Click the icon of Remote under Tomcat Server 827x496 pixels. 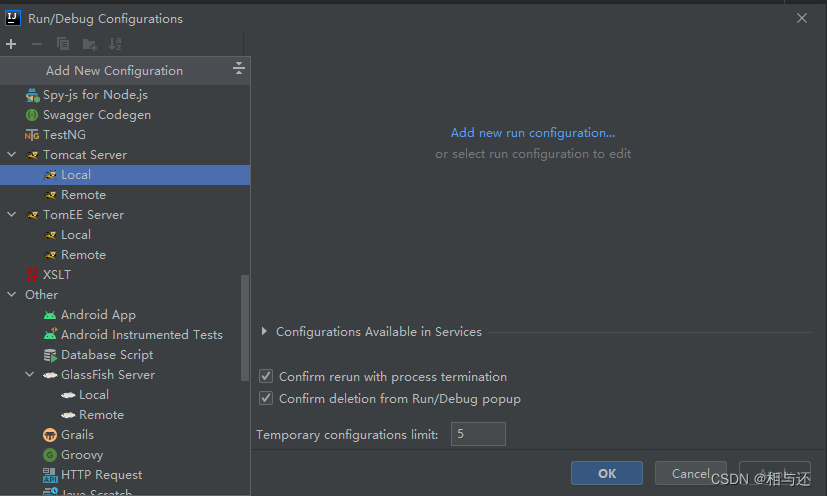point(50,195)
